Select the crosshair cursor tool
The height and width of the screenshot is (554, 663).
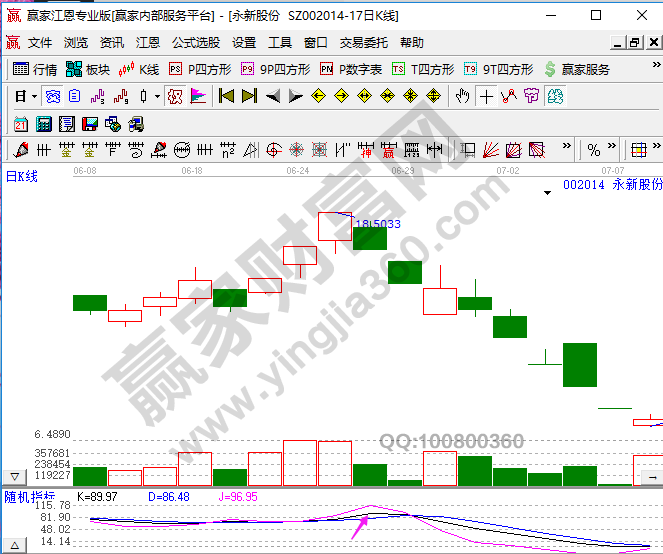point(486,97)
